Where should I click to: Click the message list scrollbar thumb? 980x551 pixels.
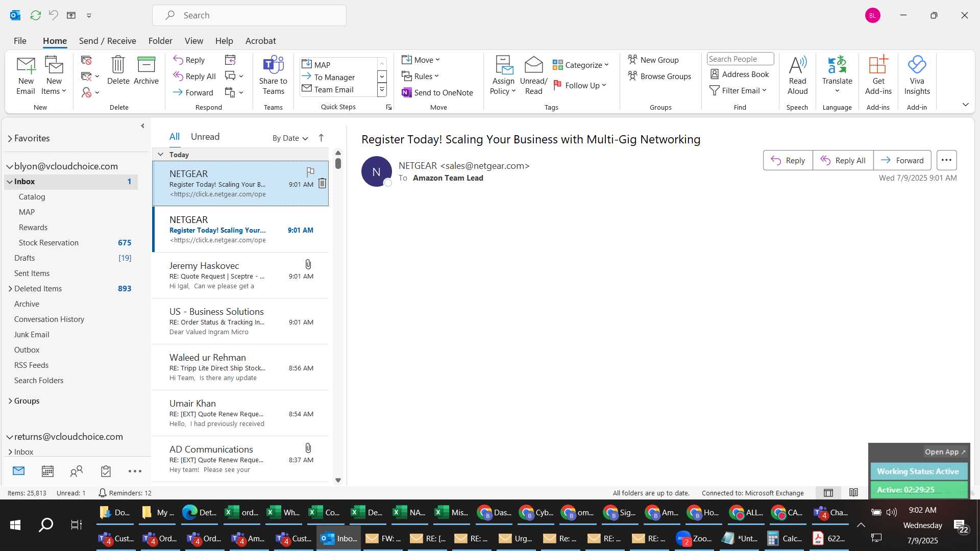(338, 163)
